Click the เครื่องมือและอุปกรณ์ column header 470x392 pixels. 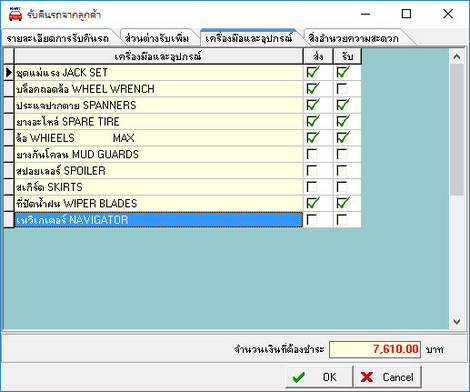158,56
